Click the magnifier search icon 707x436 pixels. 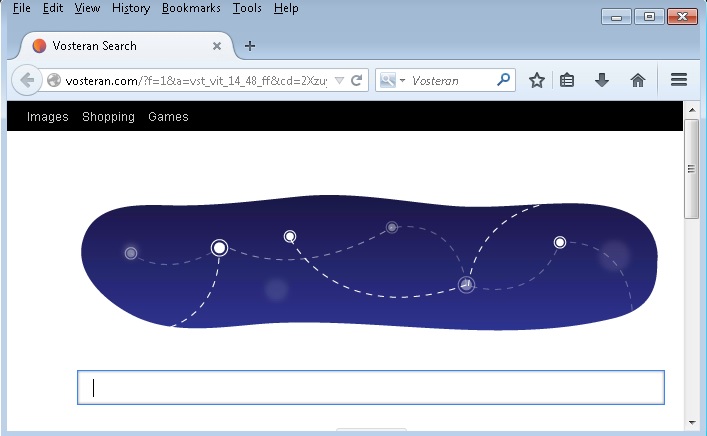tap(503, 80)
